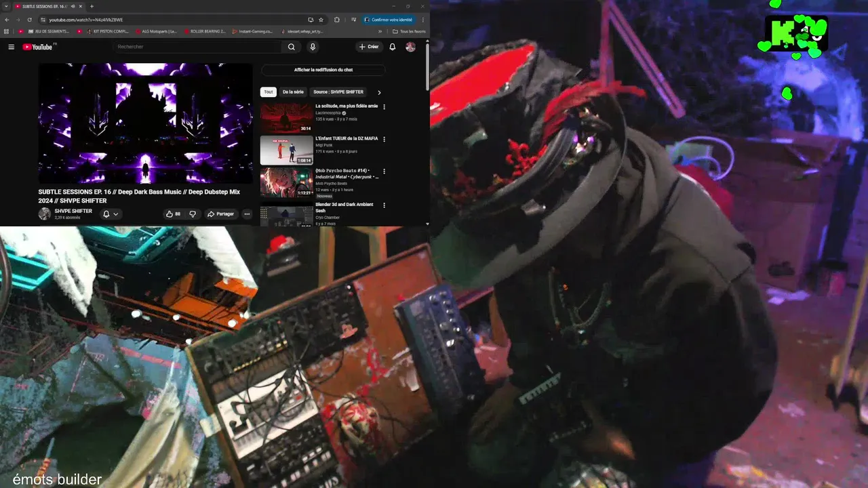
Task: Open the account avatar menu
Action: coord(410,47)
